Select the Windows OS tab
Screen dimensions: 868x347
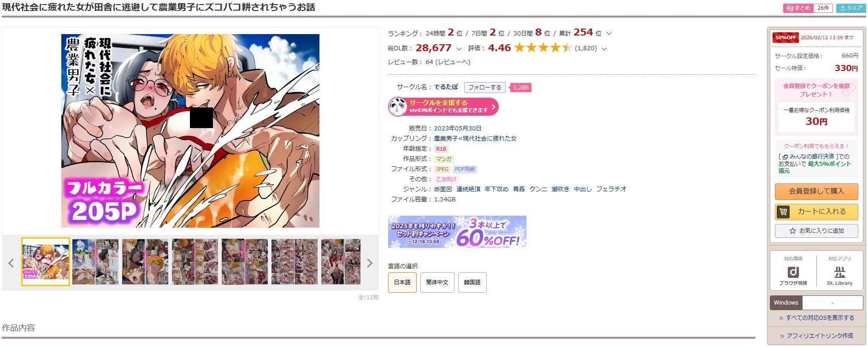click(x=786, y=303)
